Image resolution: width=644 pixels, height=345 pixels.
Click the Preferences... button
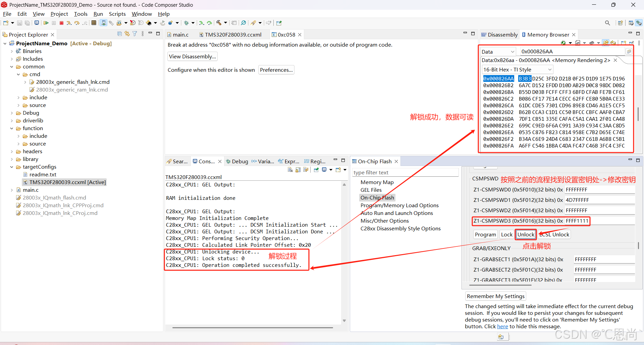coord(276,70)
